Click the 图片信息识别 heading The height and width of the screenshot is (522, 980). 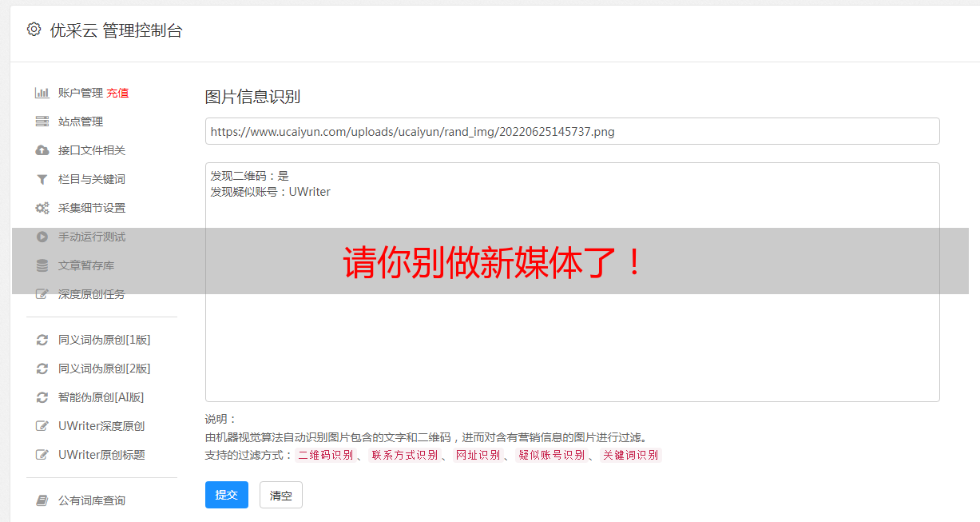[x=252, y=97]
